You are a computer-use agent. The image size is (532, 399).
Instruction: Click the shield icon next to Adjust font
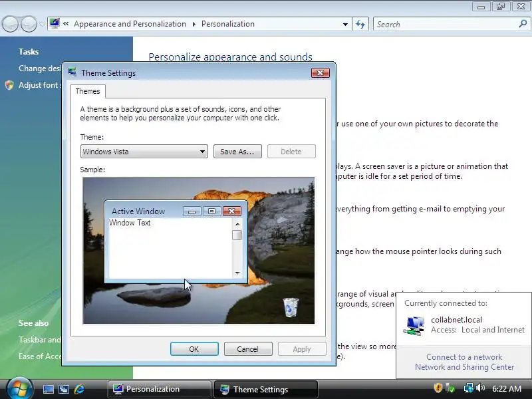tap(9, 85)
